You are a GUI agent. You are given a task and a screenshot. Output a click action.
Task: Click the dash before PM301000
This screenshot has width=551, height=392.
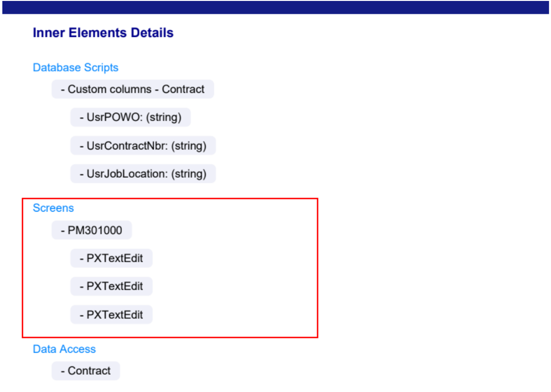point(63,230)
